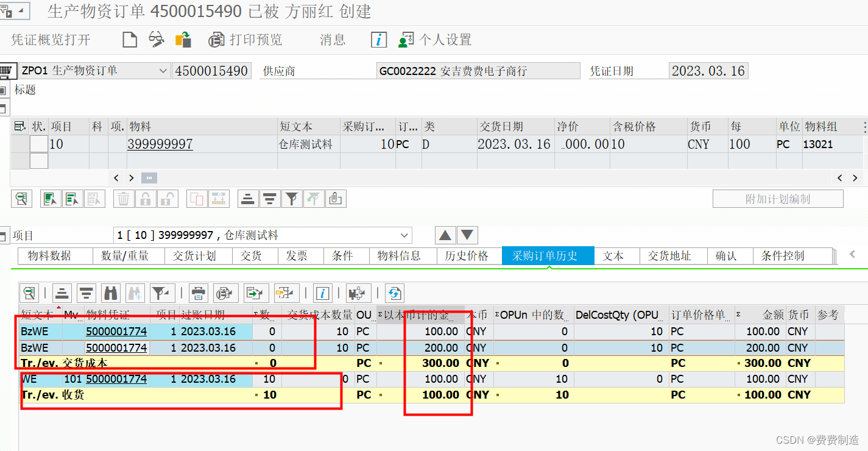Click 消息 button
This screenshot has width=868, height=451.
(x=333, y=40)
